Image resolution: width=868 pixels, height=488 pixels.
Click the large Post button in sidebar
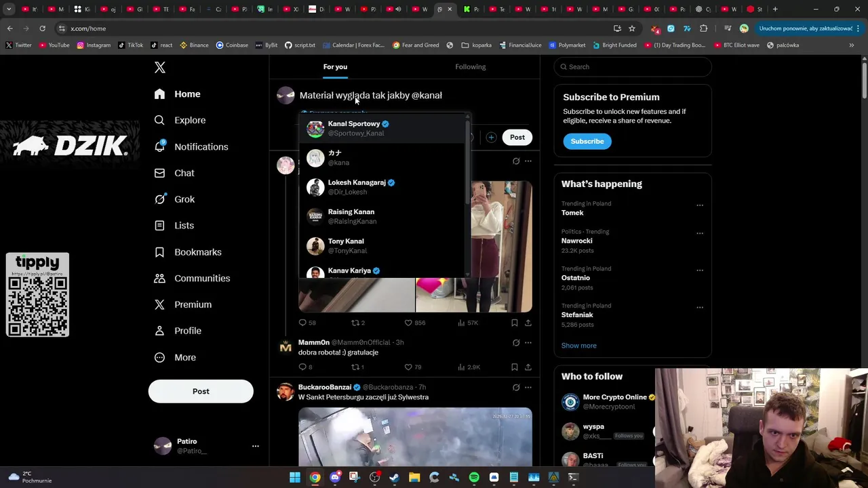point(201,391)
